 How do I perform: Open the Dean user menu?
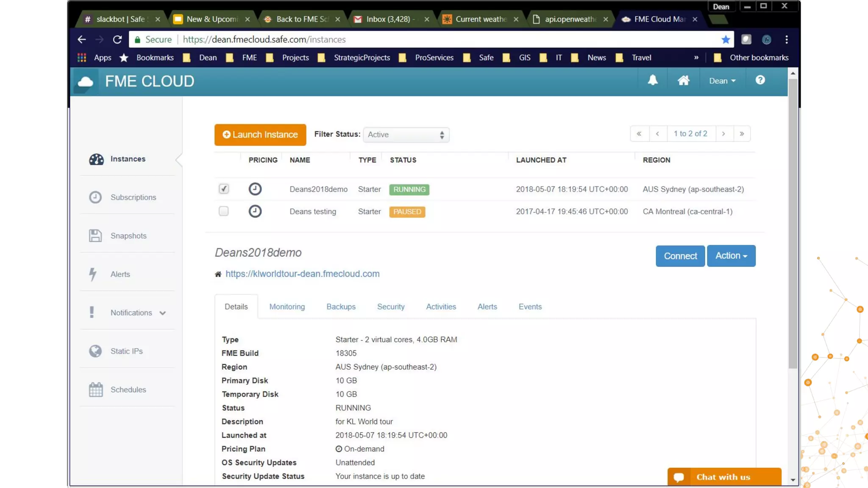point(722,81)
